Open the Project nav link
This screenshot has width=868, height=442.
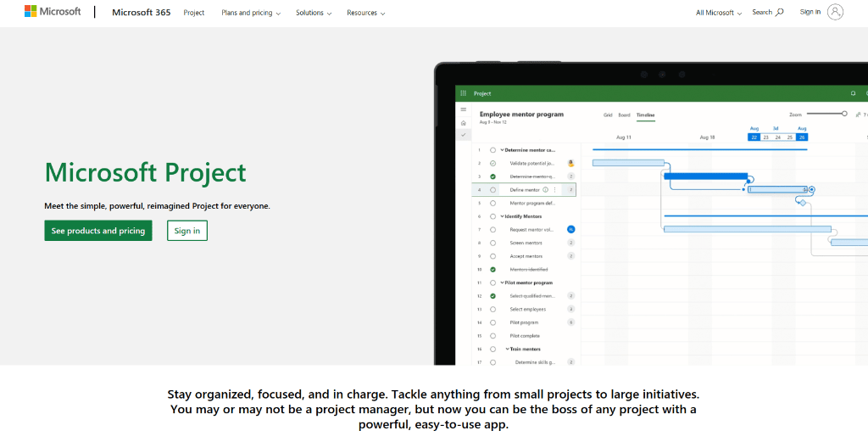tap(194, 13)
